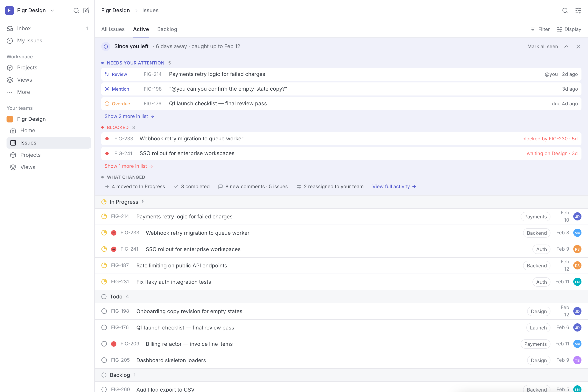
Task: Change backlog status icon of FIG-260
Action: coord(104,389)
